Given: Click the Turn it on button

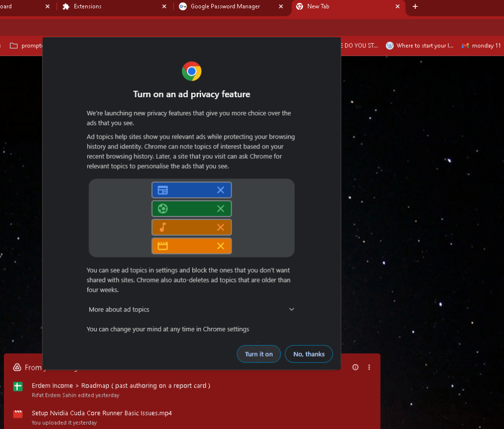Looking at the screenshot, I should 259,354.
